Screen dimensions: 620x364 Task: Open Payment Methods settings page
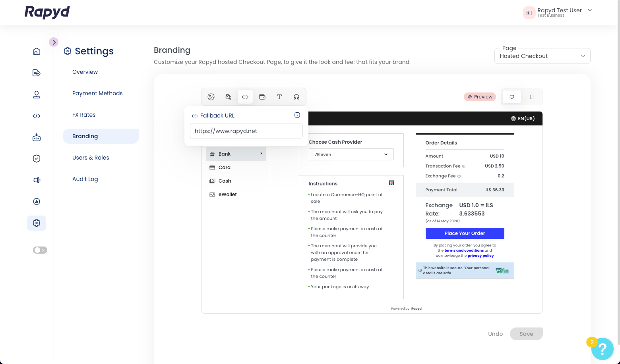(x=97, y=93)
